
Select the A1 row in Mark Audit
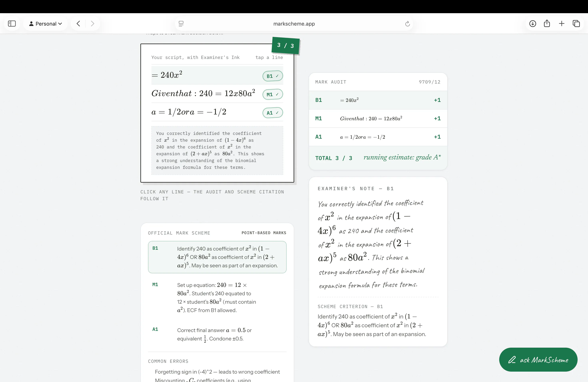[378, 137]
